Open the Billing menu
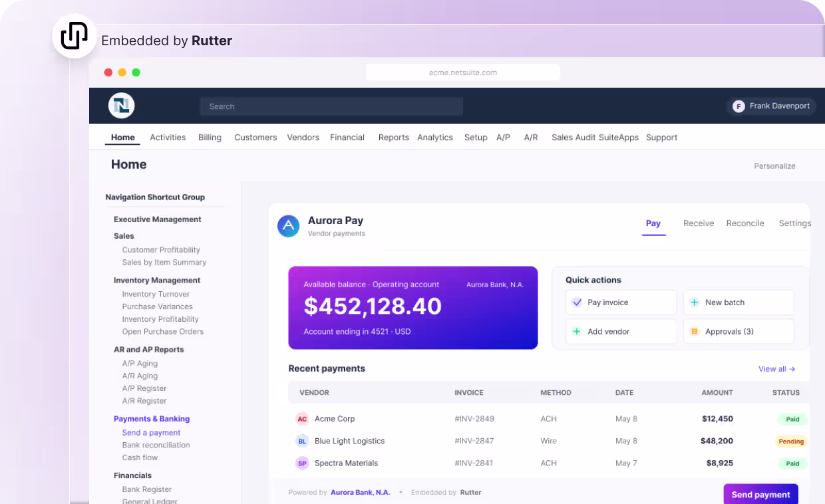 click(x=210, y=138)
